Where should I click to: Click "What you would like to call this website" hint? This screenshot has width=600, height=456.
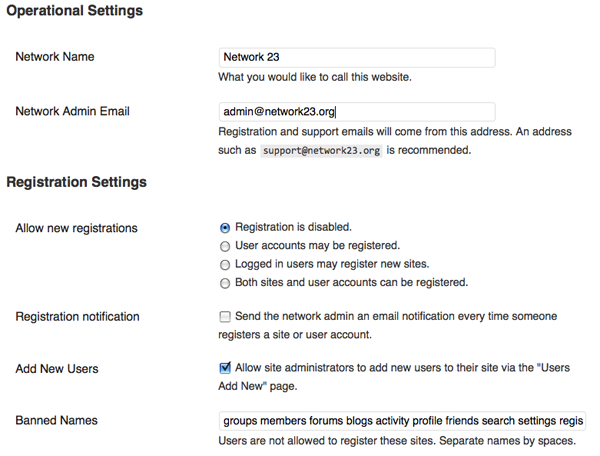point(329,76)
